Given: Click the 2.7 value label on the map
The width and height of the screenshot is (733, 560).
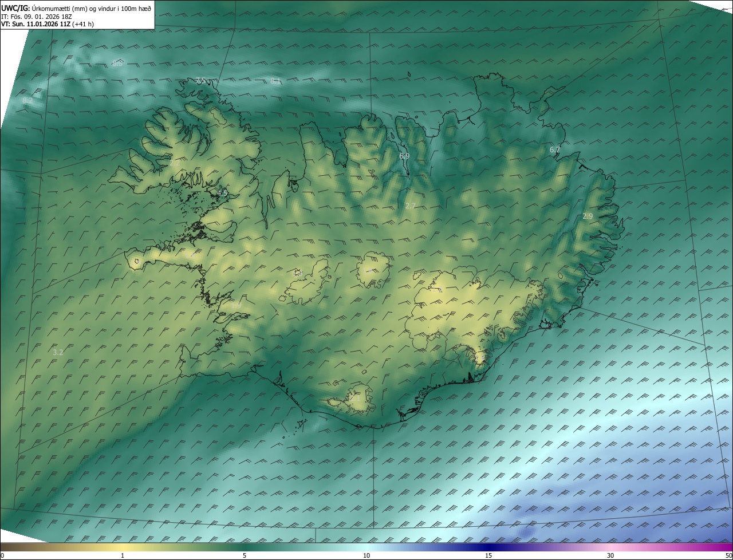Looking at the screenshot, I should click(411, 206).
